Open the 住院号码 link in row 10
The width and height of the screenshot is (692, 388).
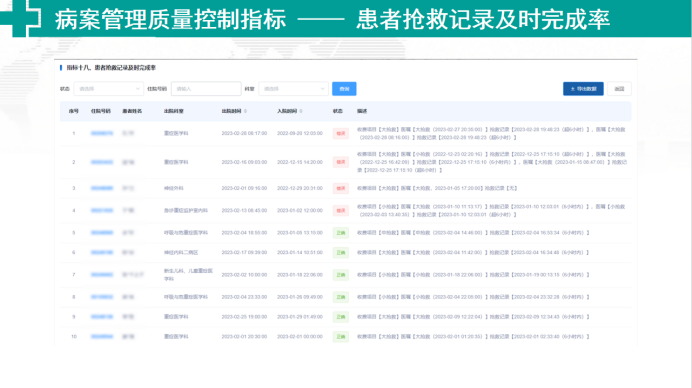[102, 337]
